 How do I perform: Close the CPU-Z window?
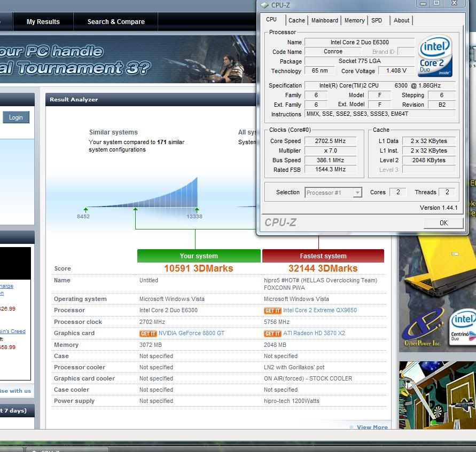point(454,3)
